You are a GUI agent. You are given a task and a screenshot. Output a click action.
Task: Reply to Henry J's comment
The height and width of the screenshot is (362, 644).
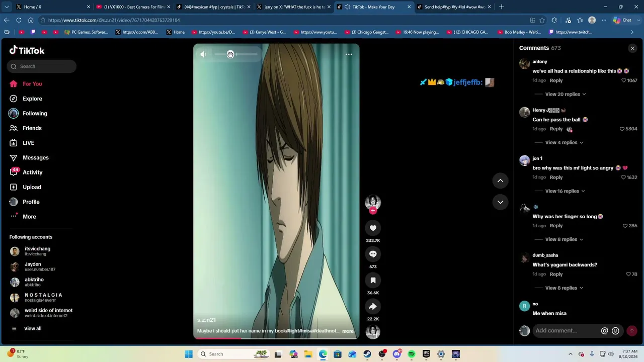556,129
